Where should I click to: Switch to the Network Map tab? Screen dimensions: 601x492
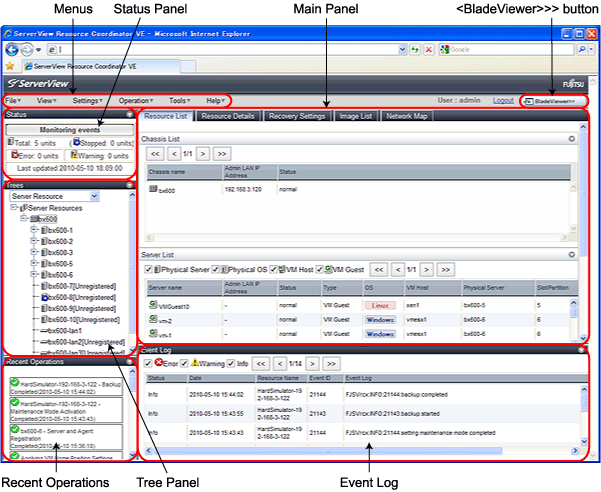tap(406, 116)
